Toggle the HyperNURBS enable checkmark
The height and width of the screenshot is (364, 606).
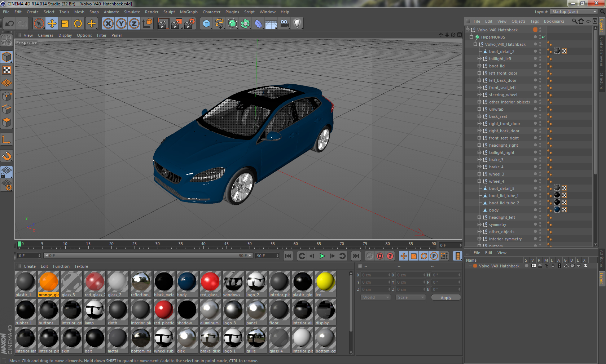(544, 37)
